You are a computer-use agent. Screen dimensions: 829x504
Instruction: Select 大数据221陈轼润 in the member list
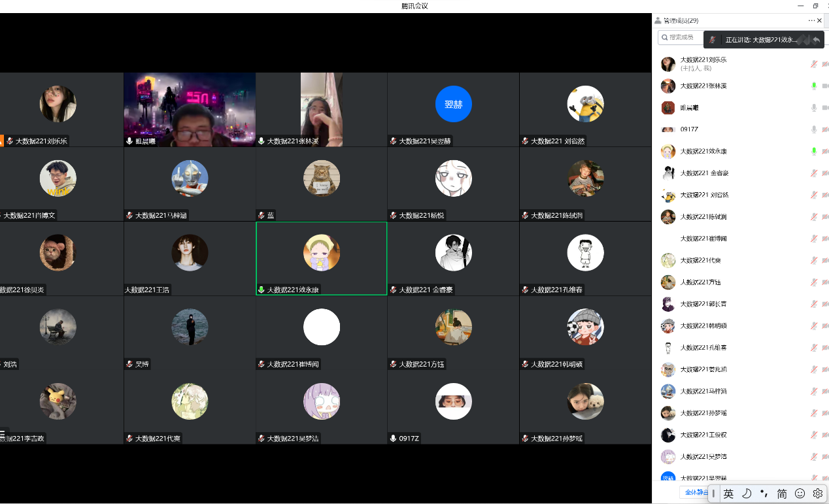(x=703, y=216)
